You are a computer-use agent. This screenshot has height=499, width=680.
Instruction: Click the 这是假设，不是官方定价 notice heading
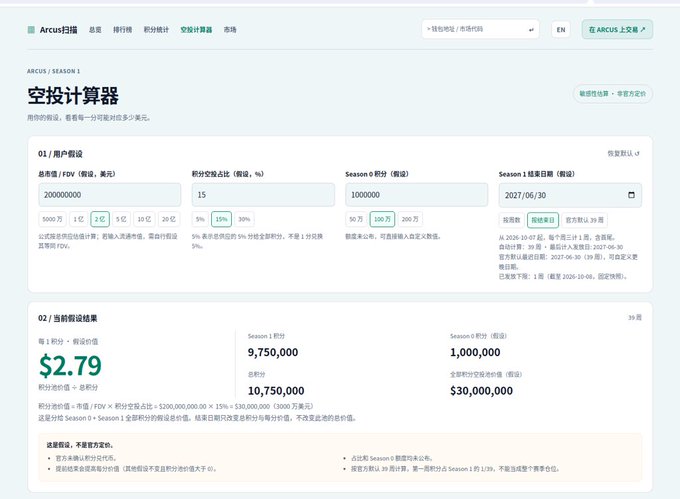[x=80, y=445]
